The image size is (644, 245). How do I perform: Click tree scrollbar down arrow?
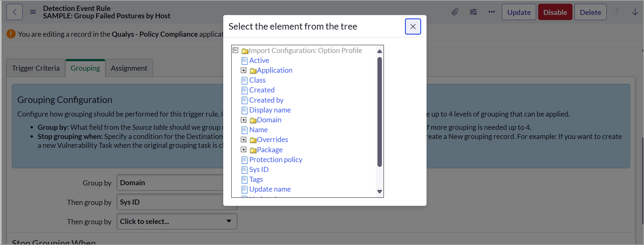coord(379,192)
